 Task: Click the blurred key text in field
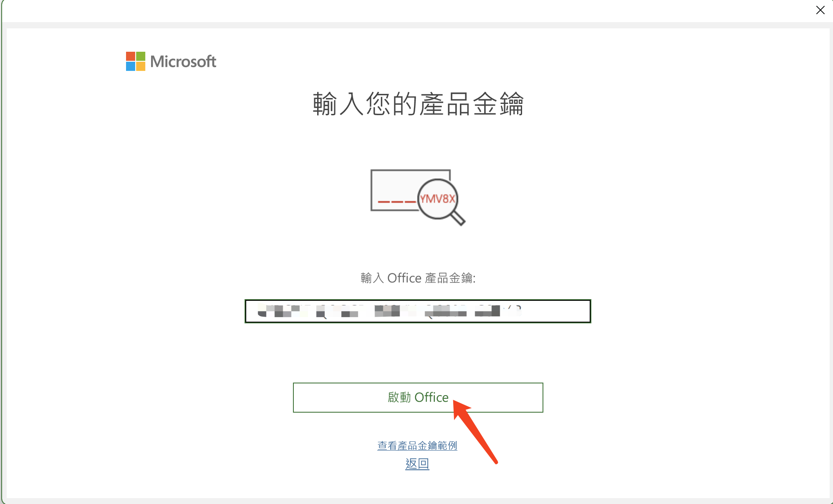click(x=389, y=311)
